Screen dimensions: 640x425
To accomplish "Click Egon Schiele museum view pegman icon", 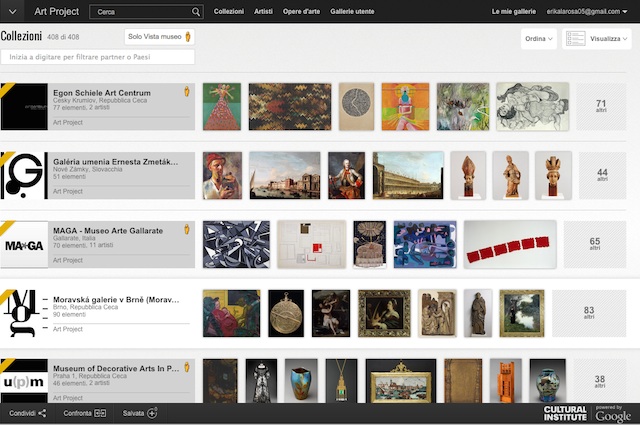I will click(186, 92).
